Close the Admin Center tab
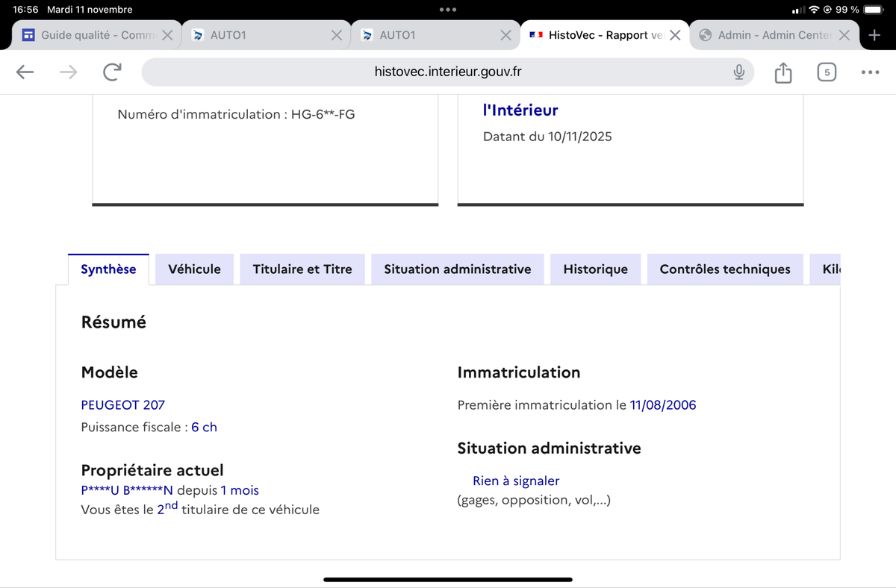The width and height of the screenshot is (896, 588). pyautogui.click(x=844, y=35)
